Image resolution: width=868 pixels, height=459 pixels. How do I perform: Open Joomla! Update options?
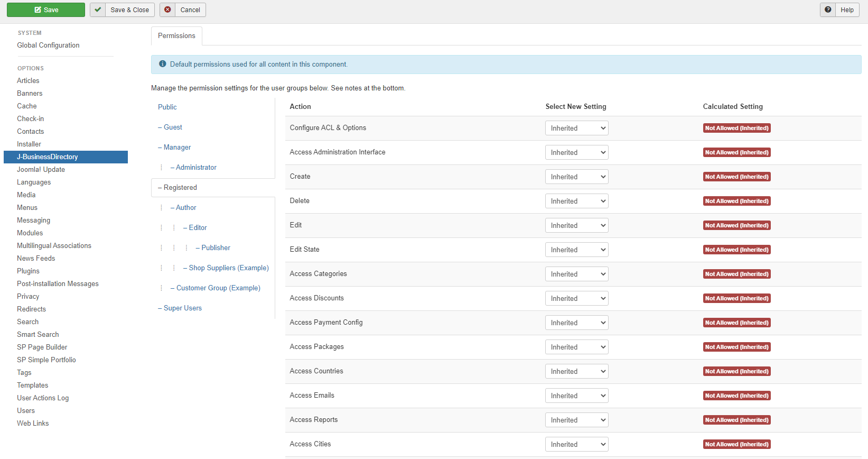(x=41, y=170)
